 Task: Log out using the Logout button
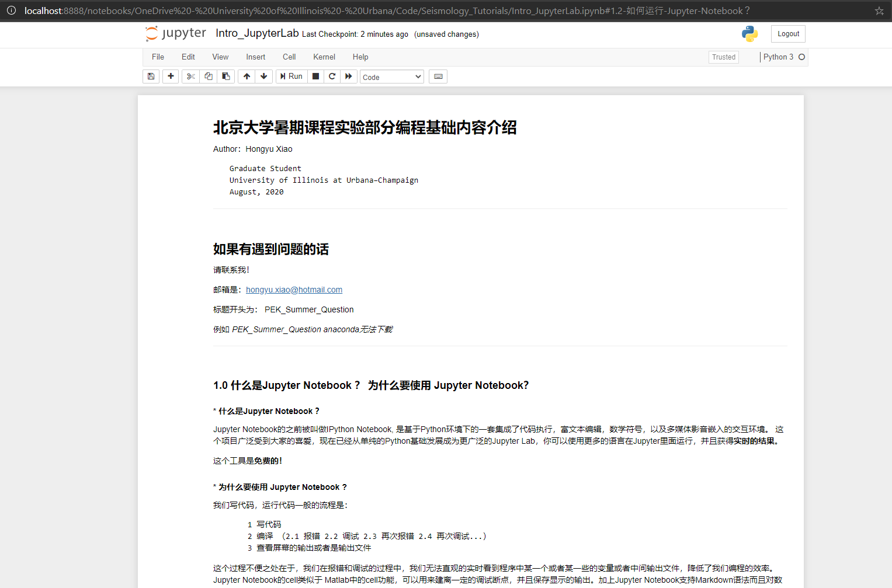tap(788, 34)
